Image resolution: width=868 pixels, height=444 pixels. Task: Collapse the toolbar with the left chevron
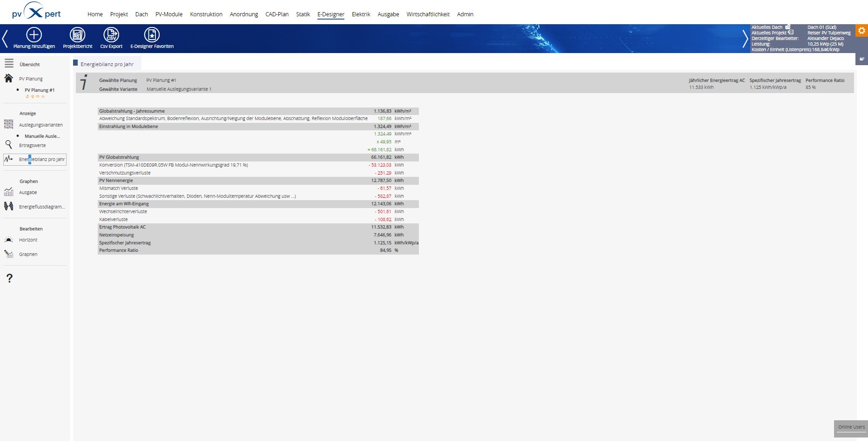coord(5,38)
